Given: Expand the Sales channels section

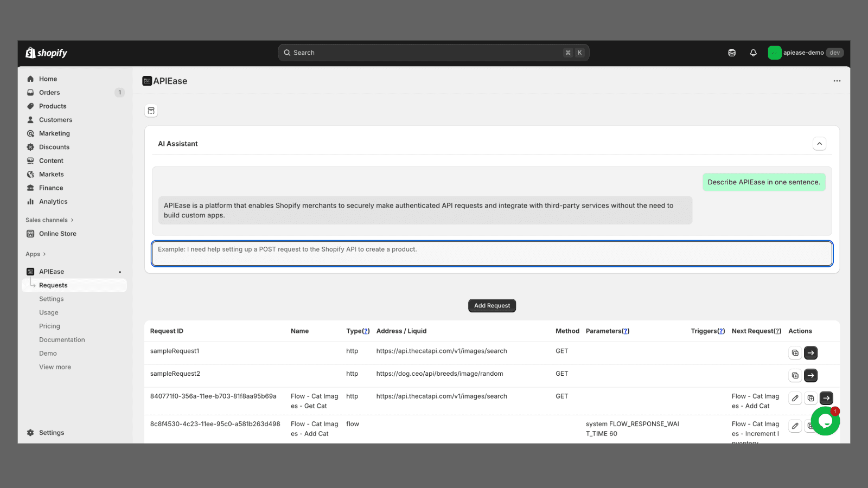Looking at the screenshot, I should coord(49,220).
